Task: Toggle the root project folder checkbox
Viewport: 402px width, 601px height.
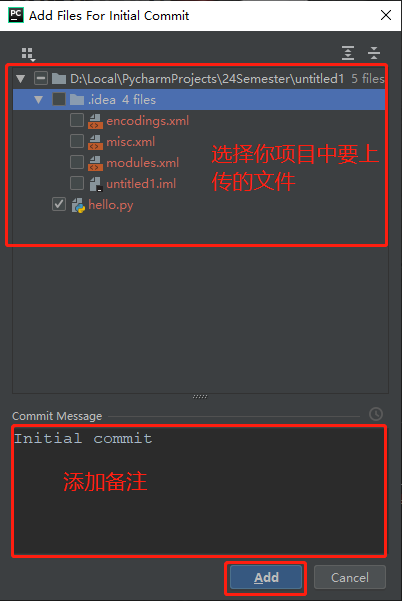Action: [x=41, y=78]
